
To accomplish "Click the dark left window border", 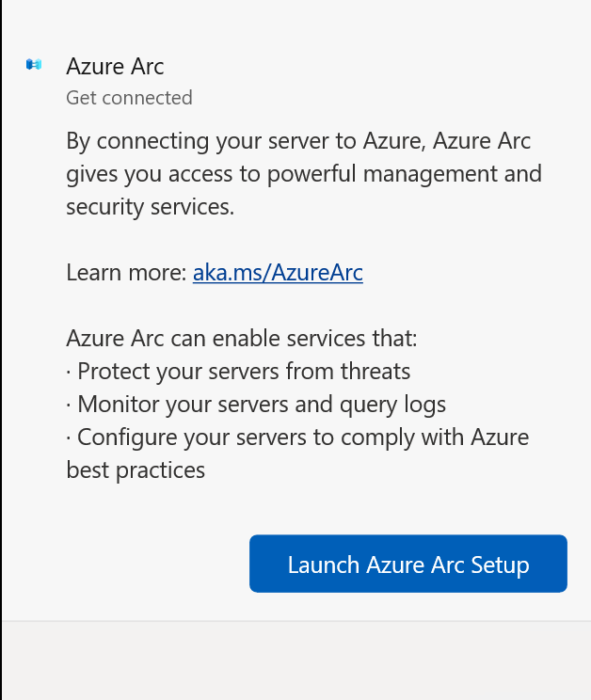I will coord(1,350).
